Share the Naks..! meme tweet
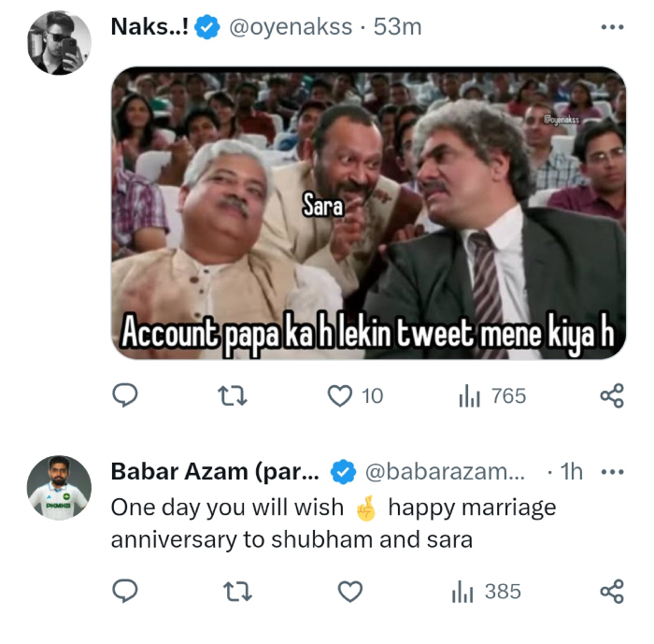The height and width of the screenshot is (644, 654). click(611, 396)
